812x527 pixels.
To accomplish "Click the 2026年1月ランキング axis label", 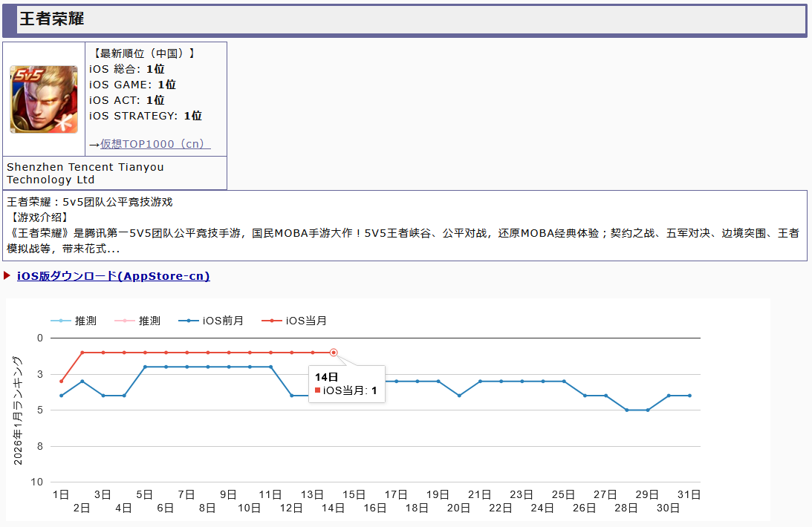I will click(18, 410).
